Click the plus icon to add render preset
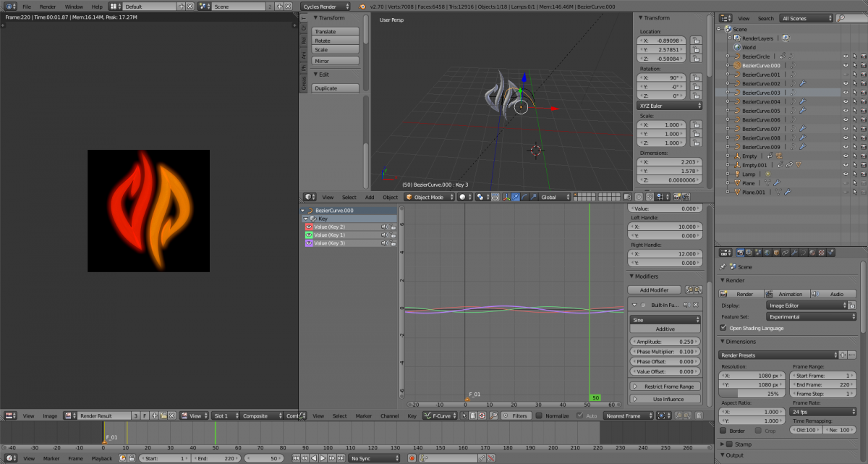 [x=842, y=355]
